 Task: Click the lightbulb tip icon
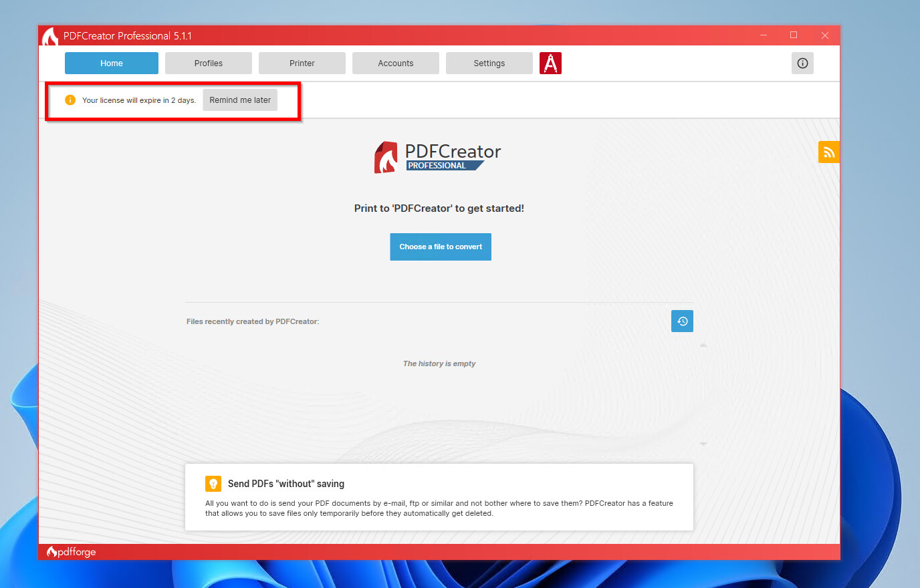coord(213,484)
